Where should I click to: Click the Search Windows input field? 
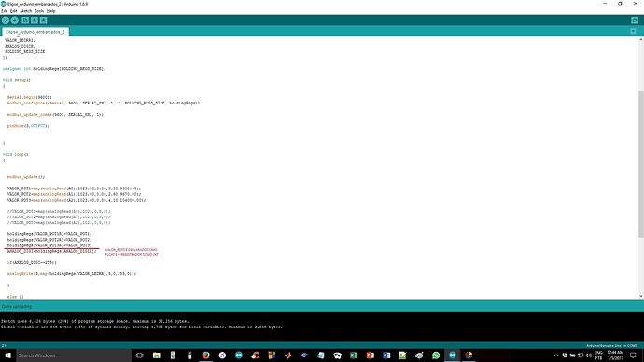click(74, 355)
